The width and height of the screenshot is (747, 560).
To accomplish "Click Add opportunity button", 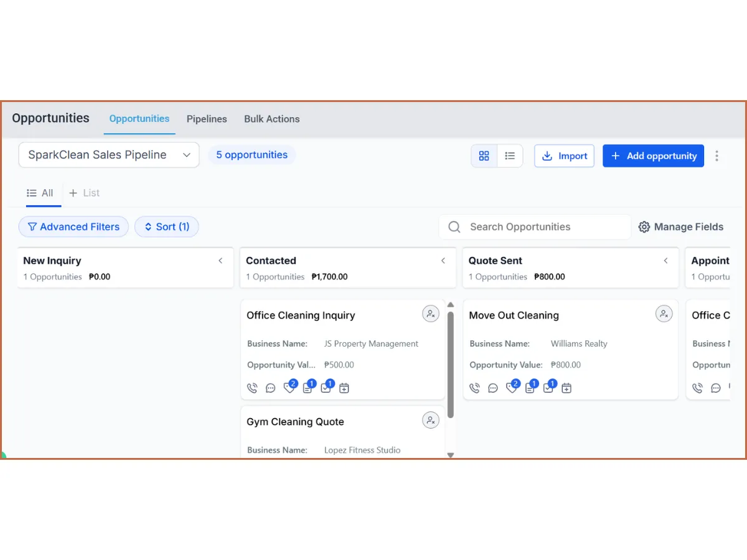I will pos(653,156).
